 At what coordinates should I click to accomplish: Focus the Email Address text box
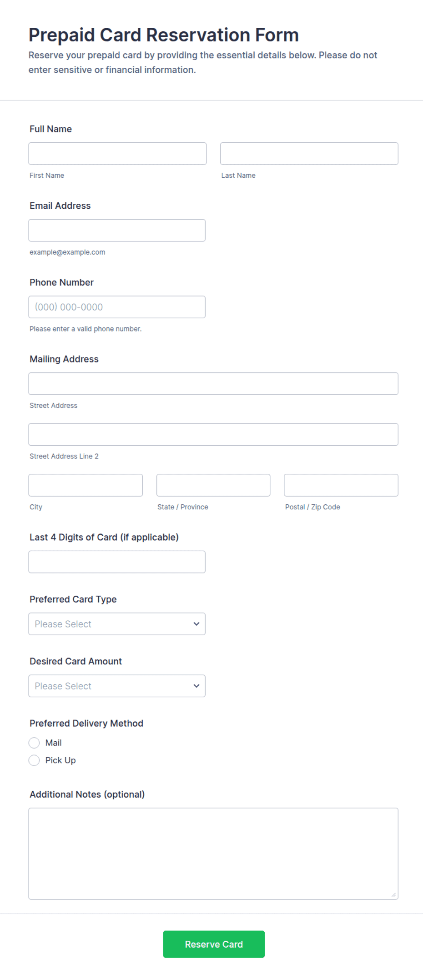coord(117,231)
